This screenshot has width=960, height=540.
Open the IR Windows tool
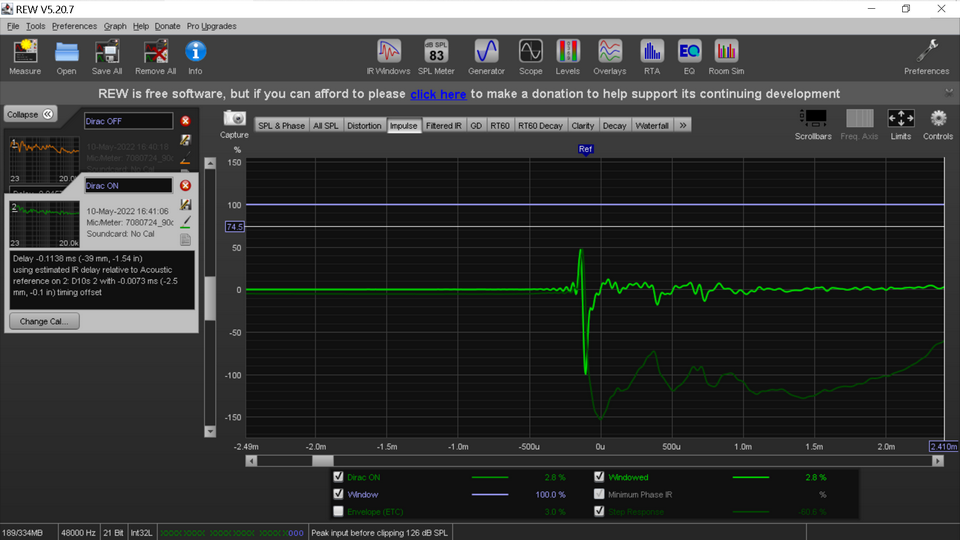(x=389, y=56)
